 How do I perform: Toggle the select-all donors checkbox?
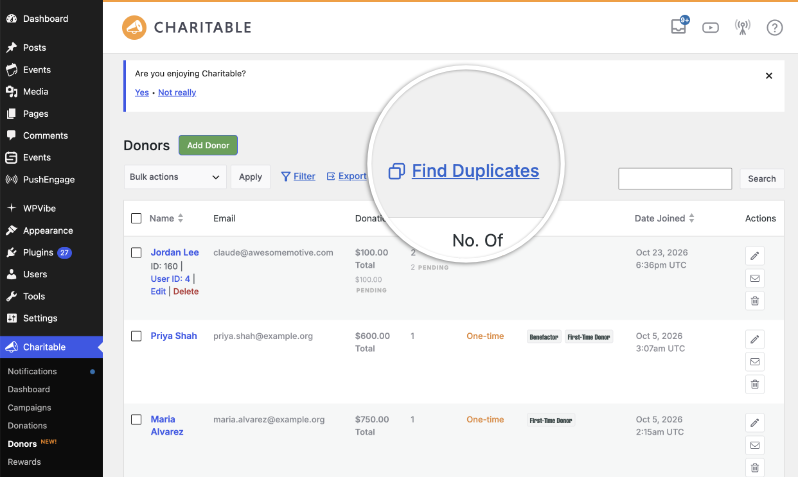point(136,218)
